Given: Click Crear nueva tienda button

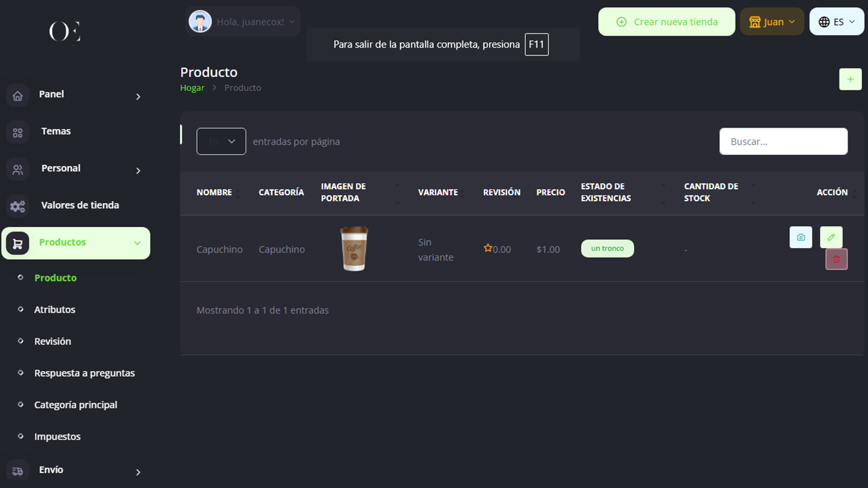Looking at the screenshot, I should [666, 22].
